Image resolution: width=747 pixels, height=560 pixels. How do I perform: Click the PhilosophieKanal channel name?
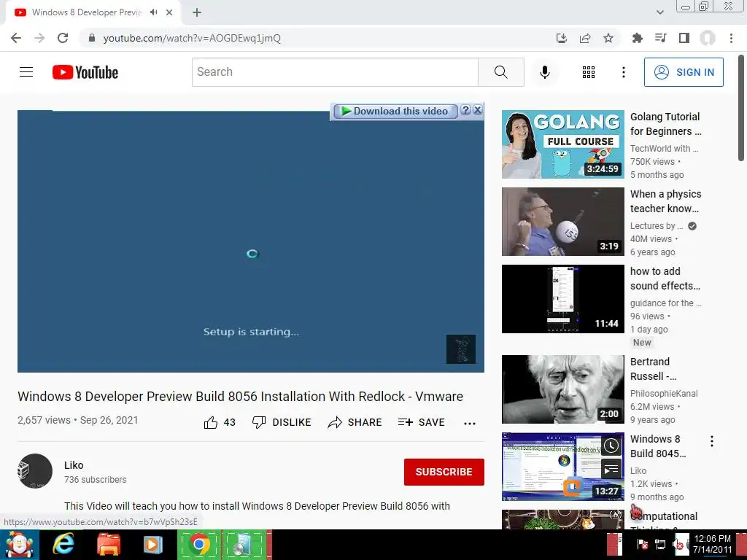click(x=664, y=393)
